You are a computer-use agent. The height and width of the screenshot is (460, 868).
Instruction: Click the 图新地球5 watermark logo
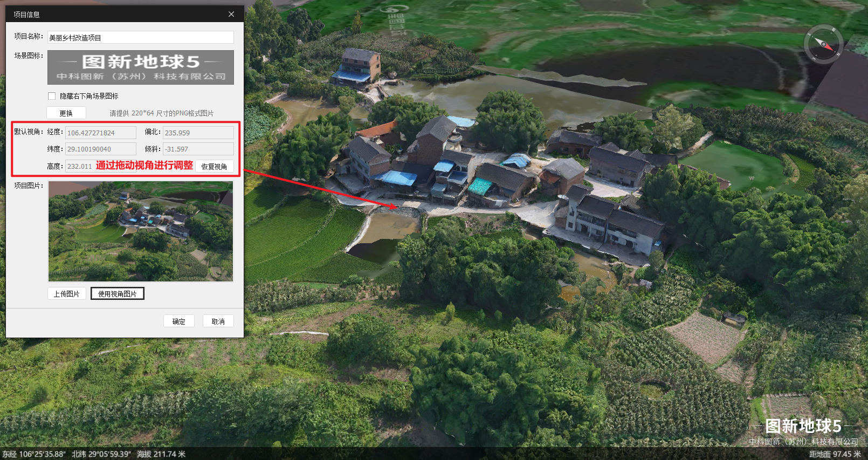(803, 431)
